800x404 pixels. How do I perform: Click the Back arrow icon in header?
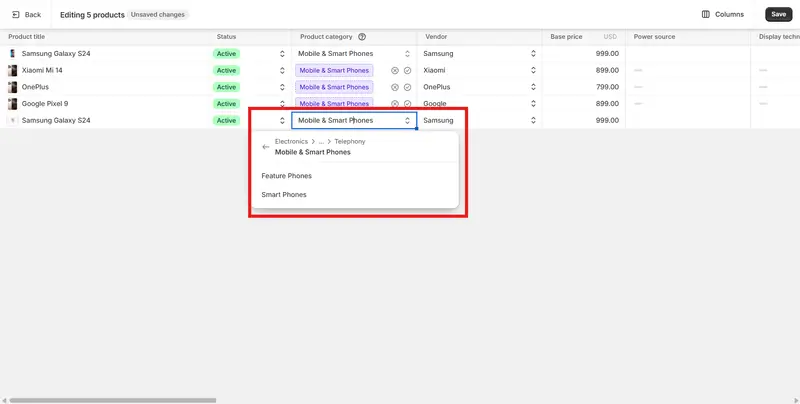pos(15,15)
